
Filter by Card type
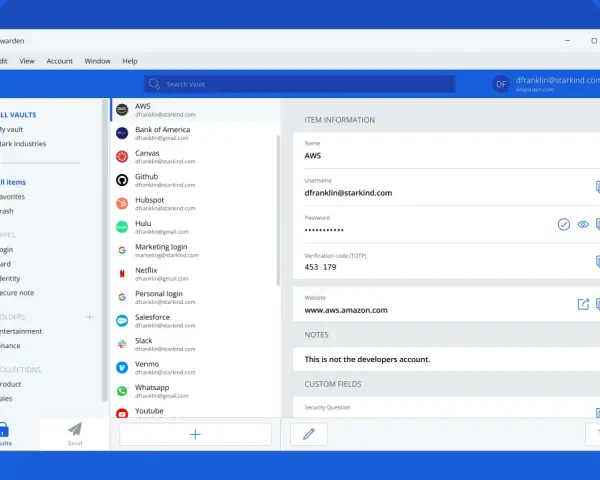click(5, 264)
